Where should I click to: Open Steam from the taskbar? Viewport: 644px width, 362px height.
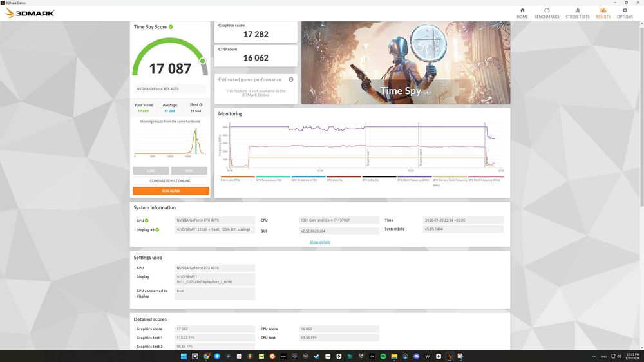tap(317, 356)
